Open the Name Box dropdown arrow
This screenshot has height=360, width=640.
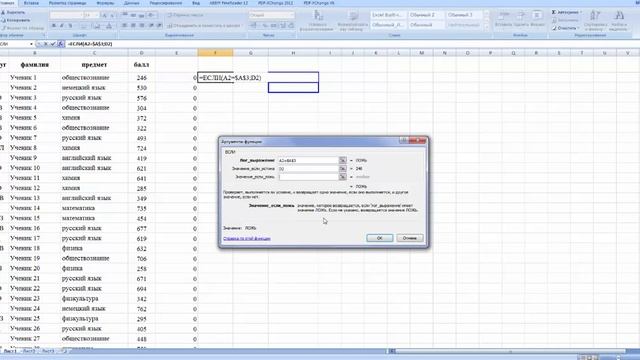point(31,44)
